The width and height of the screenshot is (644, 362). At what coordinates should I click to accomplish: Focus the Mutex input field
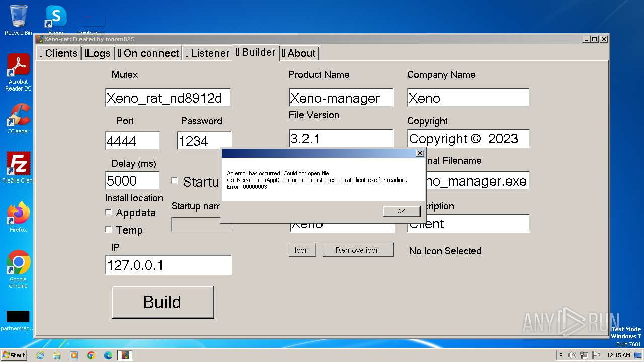coord(168,98)
